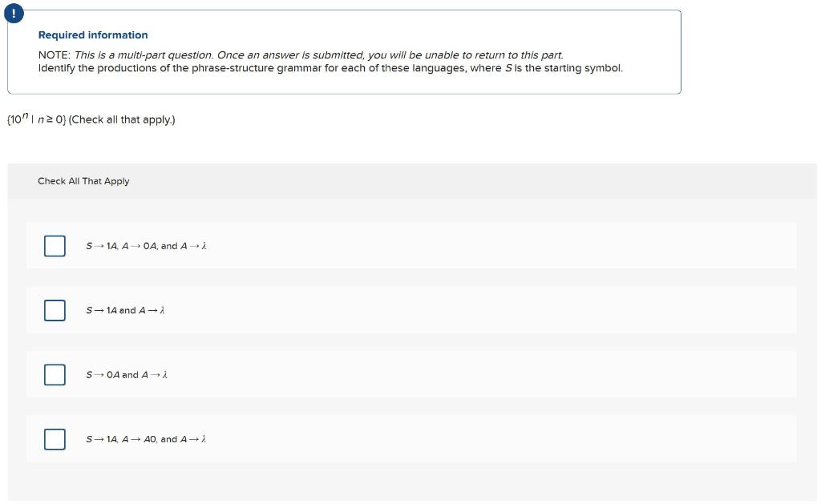Click the Check All That Apply header

tap(83, 181)
